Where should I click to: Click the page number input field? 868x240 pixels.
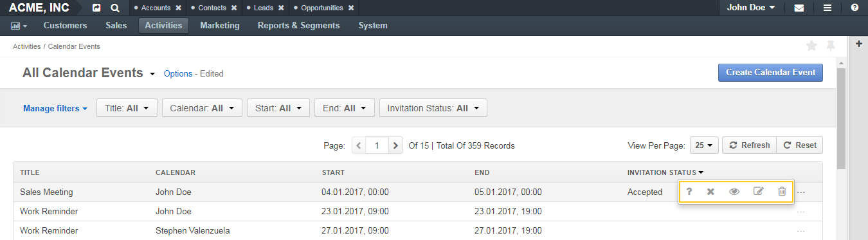pos(376,145)
